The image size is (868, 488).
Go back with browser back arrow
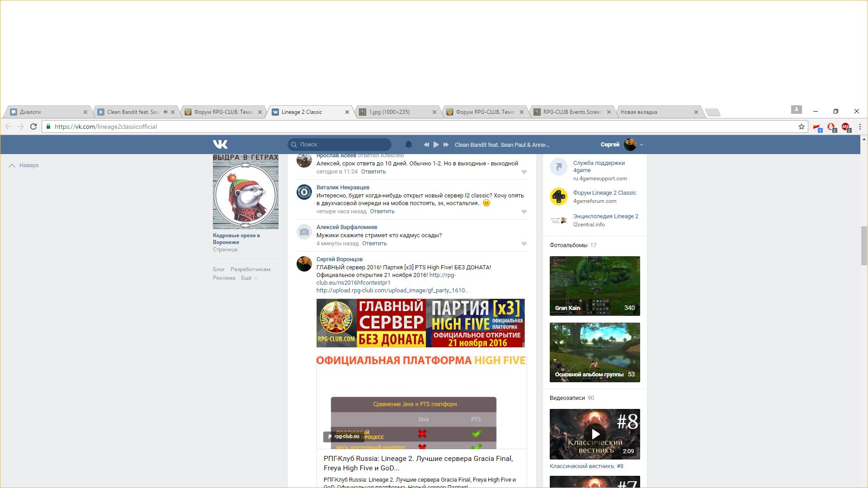(x=8, y=127)
